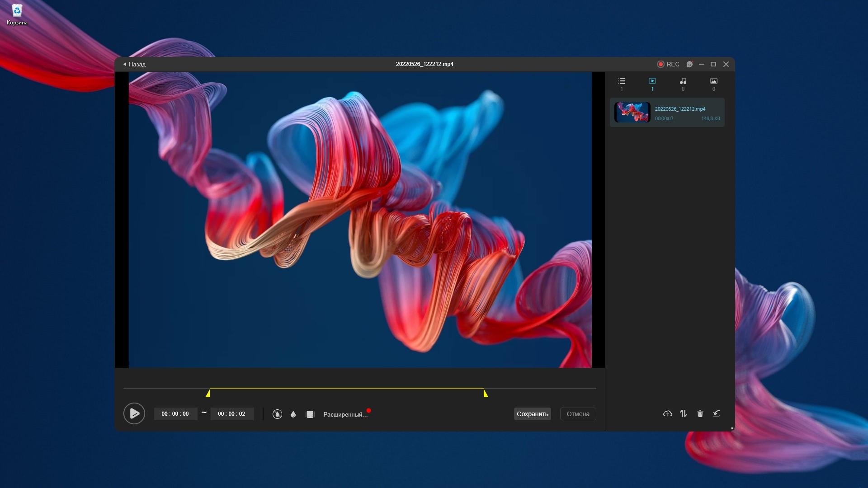Open the feedback chat icon
868x488 pixels.
point(689,64)
